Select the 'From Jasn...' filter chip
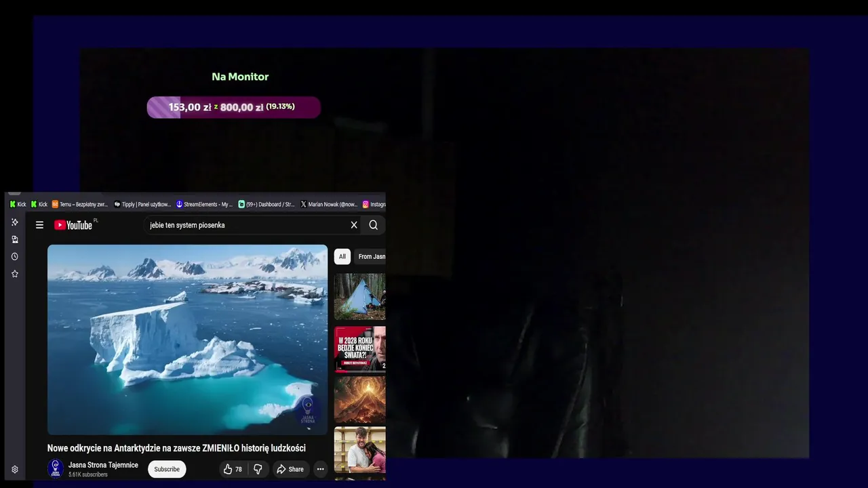Viewport: 868px width, 488px height. (x=370, y=256)
